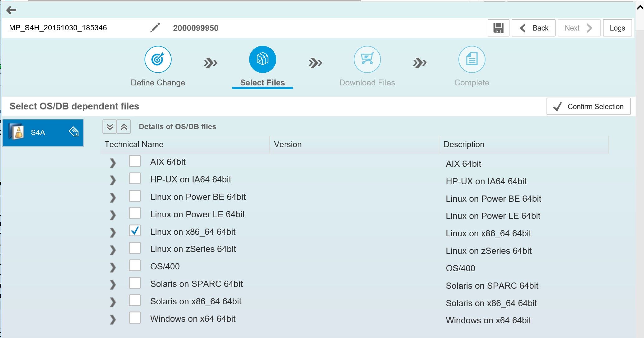This screenshot has height=338, width=644.
Task: Click the Select Files step icon
Action: 262,59
